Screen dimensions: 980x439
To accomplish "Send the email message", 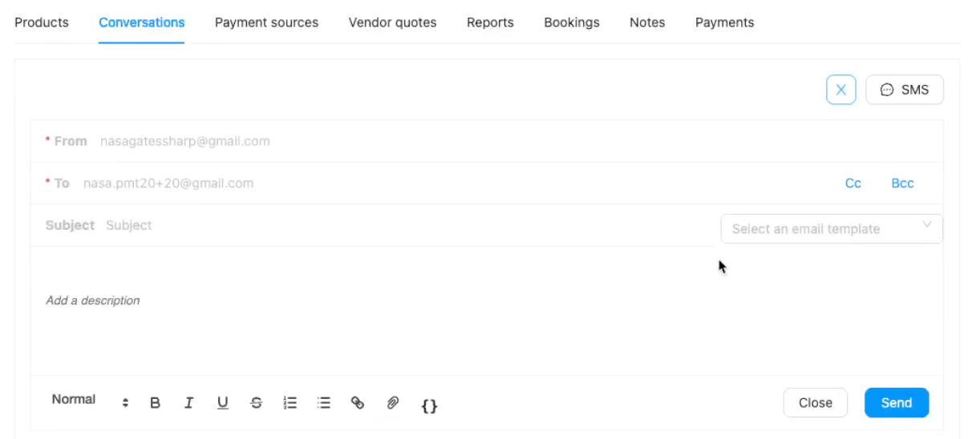I will (x=896, y=403).
